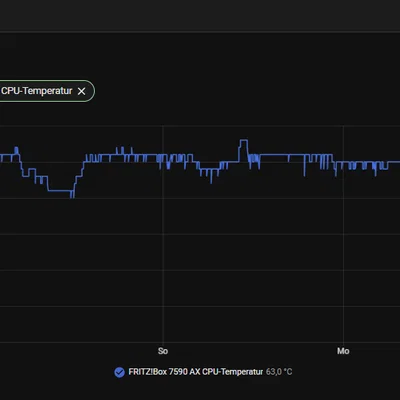Click the 63,0 °C value in the legend

[279, 372]
